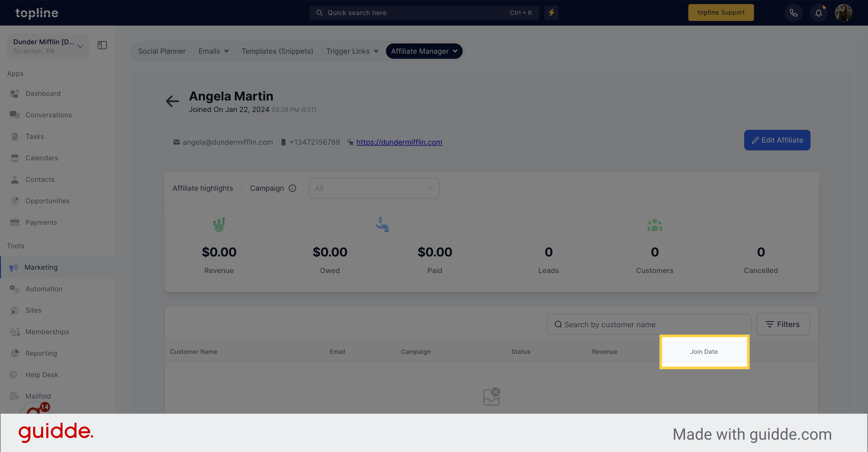Open Help Desk in the sidebar

point(42,375)
